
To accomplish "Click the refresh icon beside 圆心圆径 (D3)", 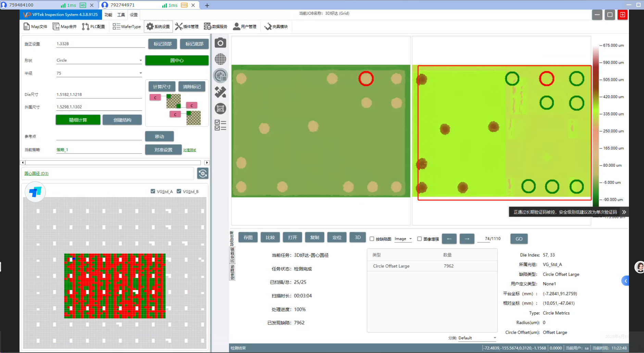I will click(x=203, y=173).
